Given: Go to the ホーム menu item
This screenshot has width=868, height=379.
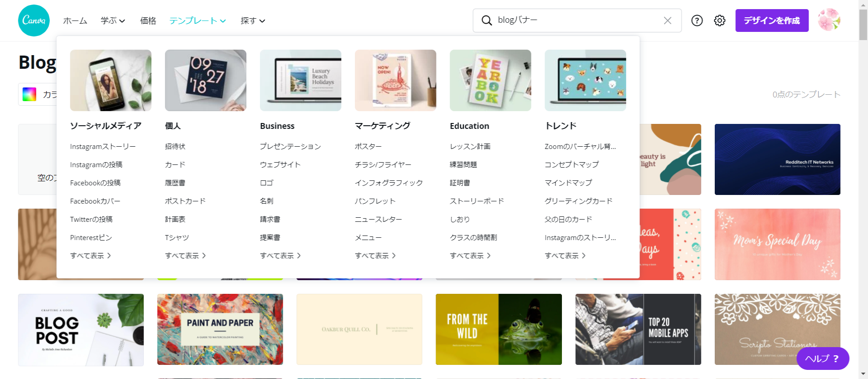Looking at the screenshot, I should point(75,20).
